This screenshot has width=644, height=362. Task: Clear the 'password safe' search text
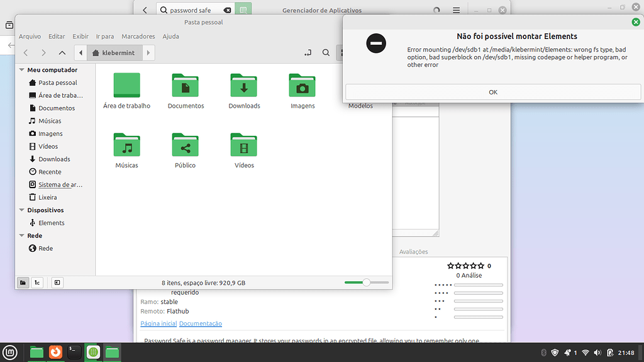(x=227, y=10)
